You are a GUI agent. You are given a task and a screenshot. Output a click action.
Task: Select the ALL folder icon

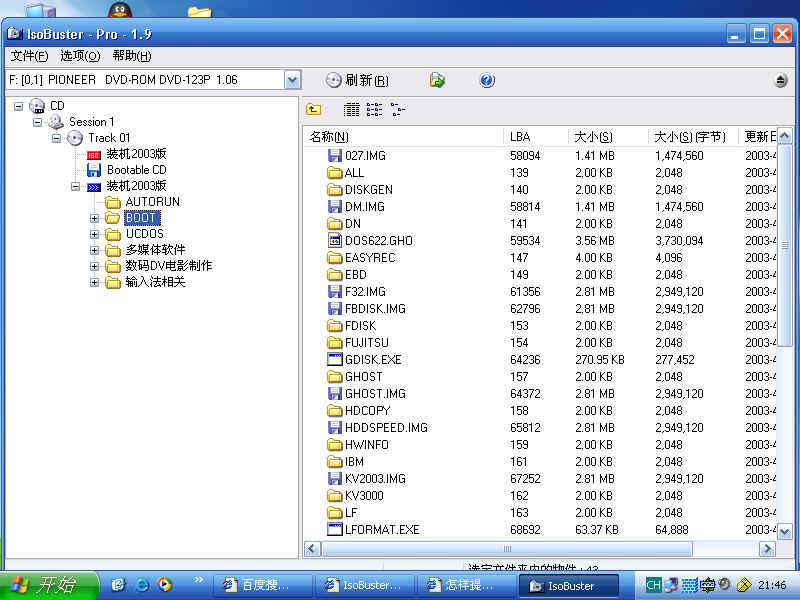(x=335, y=172)
